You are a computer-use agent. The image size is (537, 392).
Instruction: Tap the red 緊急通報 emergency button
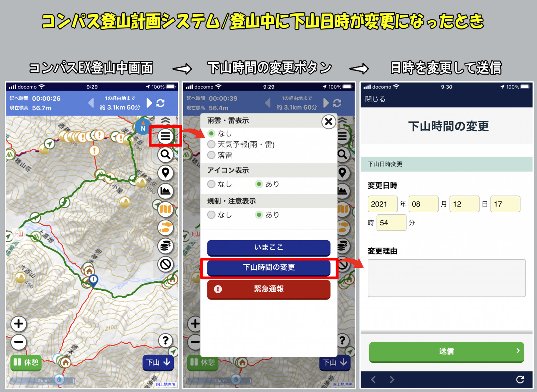tap(268, 289)
